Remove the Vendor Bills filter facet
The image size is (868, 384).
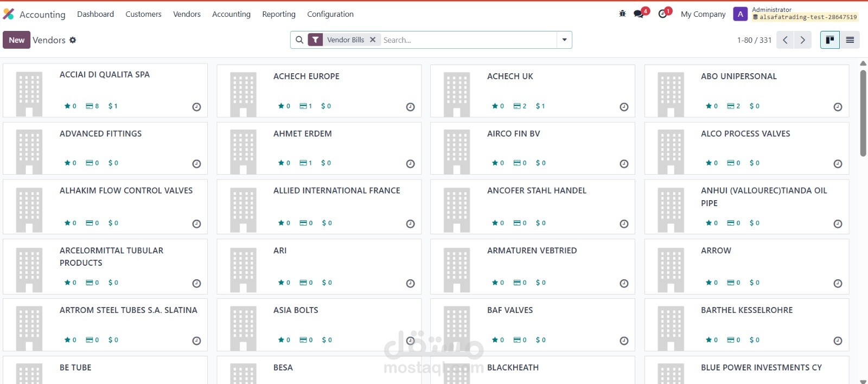click(373, 40)
